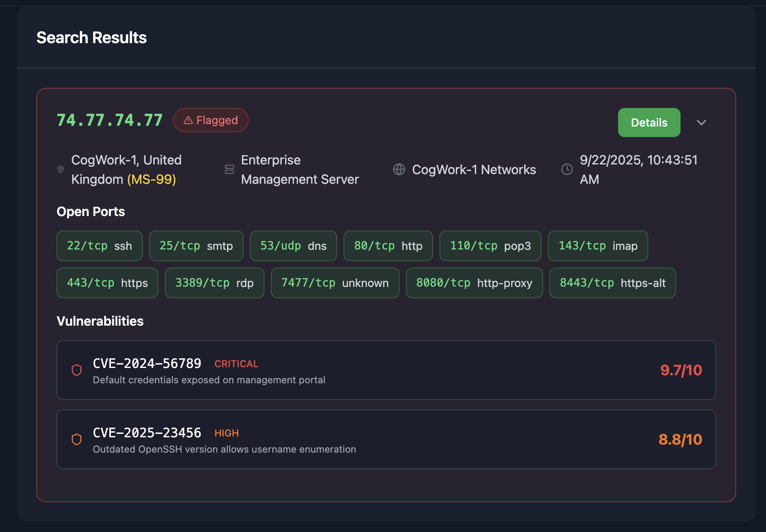
Task: Select the 7477/tcp unknown port chip
Action: click(335, 283)
